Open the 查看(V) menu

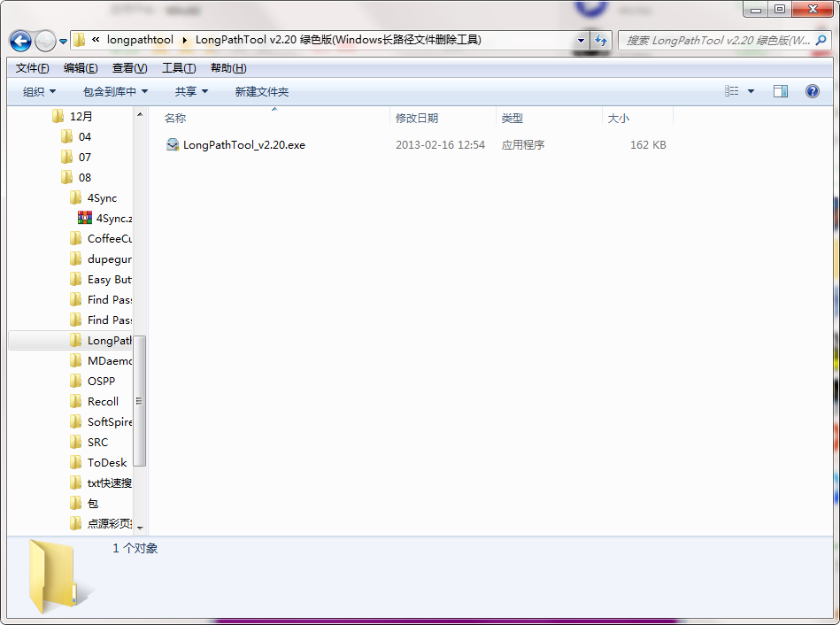pyautogui.click(x=129, y=68)
